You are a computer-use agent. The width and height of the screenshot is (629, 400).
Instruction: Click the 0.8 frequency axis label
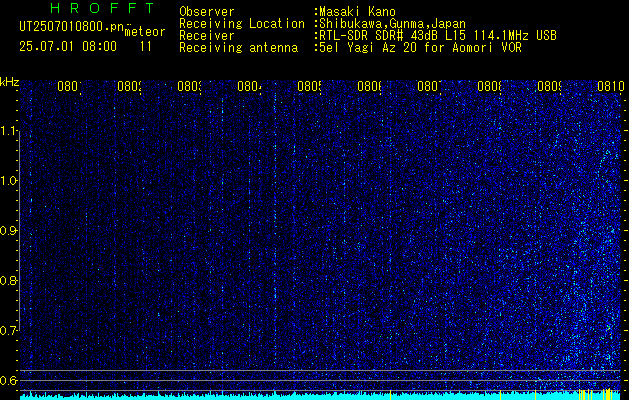[x=9, y=280]
